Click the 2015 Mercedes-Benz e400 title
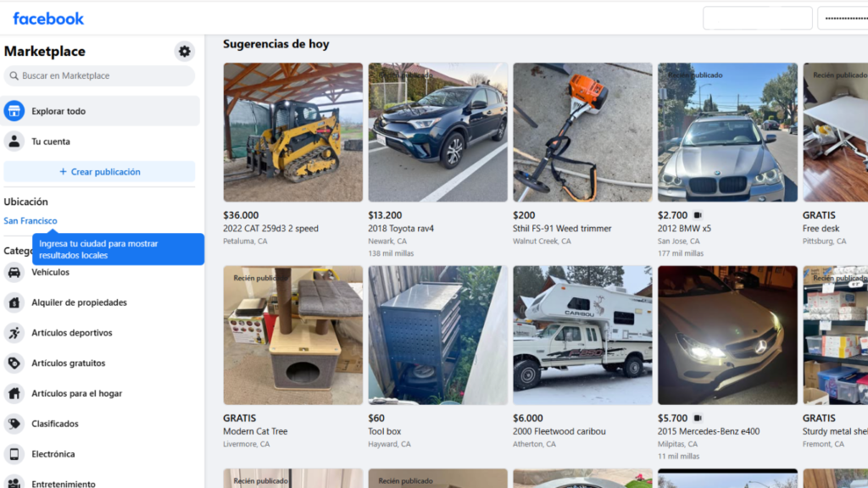The width and height of the screenshot is (868, 488). [709, 431]
